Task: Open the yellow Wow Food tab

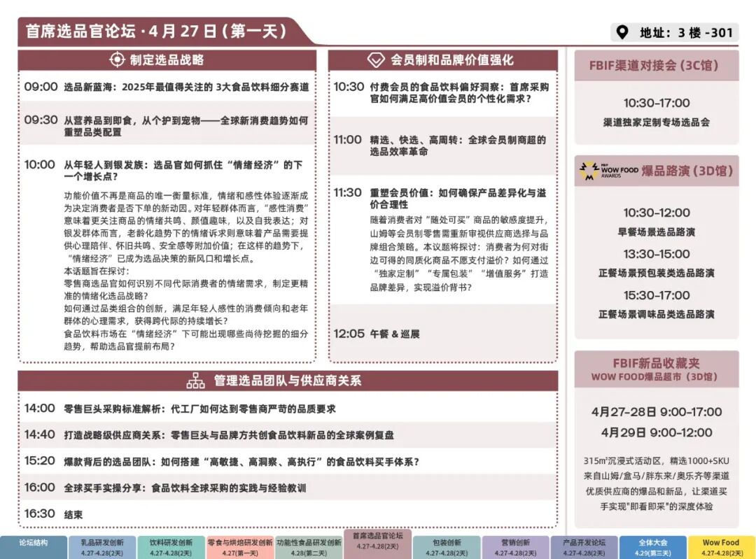Action: pos(721,547)
